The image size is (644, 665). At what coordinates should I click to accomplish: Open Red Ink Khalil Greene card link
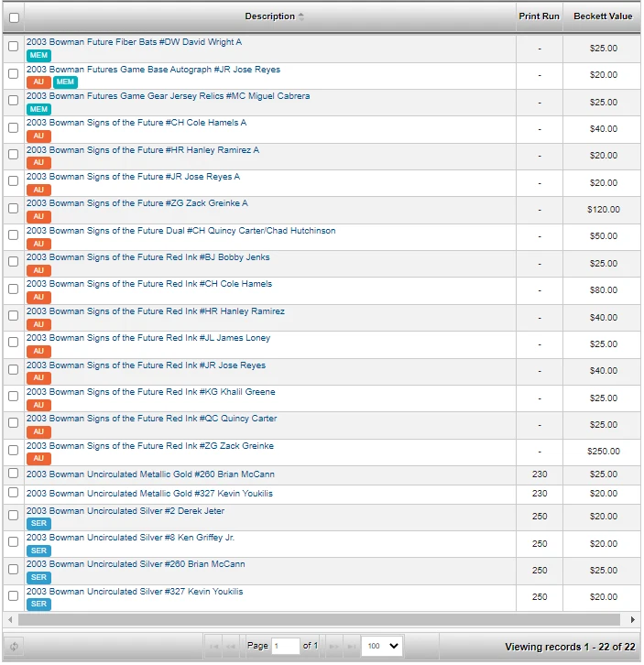[150, 392]
